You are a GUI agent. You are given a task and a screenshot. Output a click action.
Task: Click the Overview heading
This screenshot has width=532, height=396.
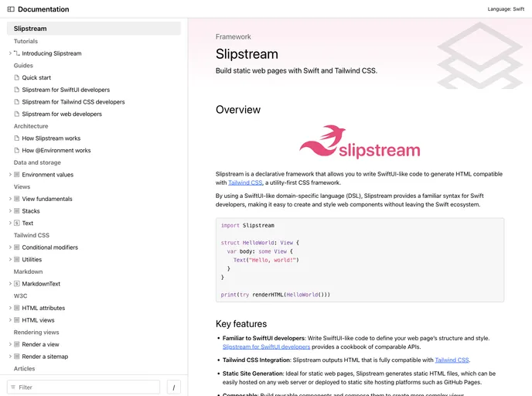238,110
